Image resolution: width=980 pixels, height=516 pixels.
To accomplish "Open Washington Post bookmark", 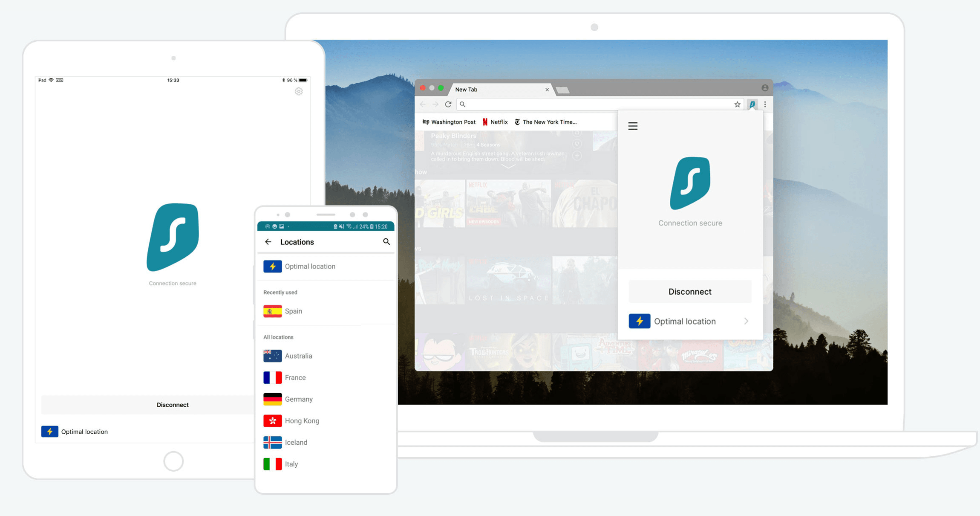I will (x=449, y=122).
